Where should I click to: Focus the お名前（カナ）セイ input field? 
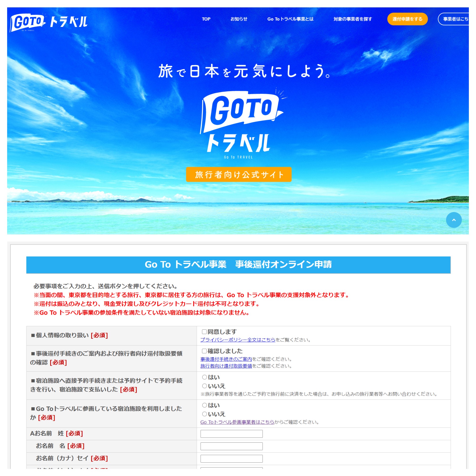(x=232, y=459)
